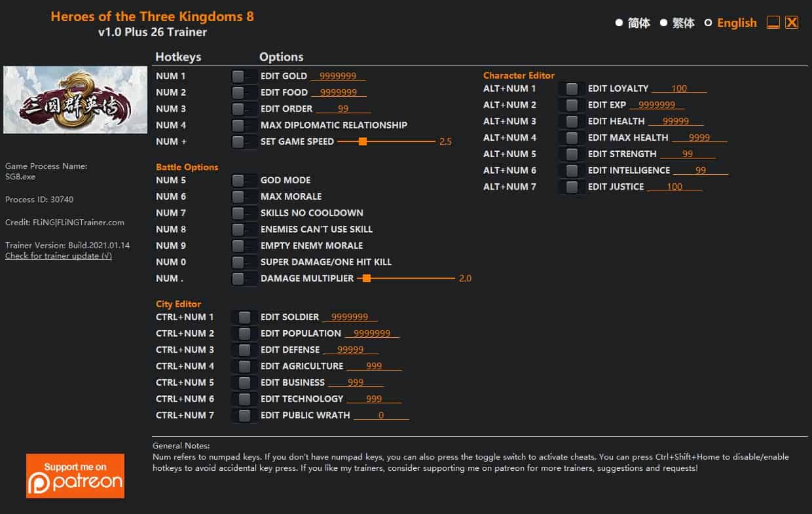Enable Empty Enemy Morale
812x514 pixels.
click(x=244, y=246)
